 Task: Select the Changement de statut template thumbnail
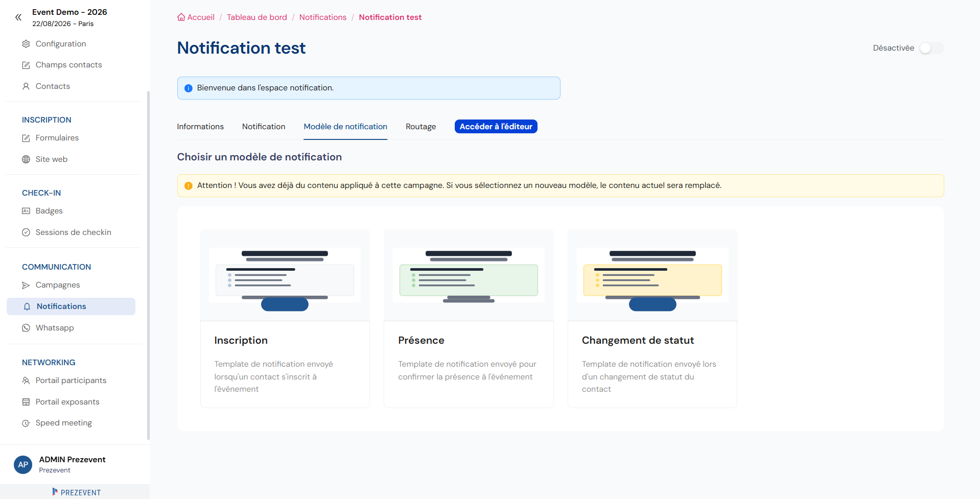click(x=652, y=275)
